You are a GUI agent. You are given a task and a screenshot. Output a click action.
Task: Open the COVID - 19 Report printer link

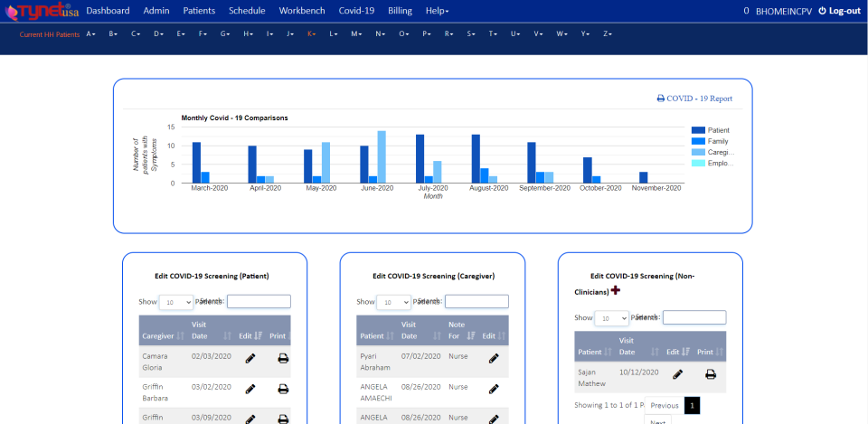coord(694,99)
